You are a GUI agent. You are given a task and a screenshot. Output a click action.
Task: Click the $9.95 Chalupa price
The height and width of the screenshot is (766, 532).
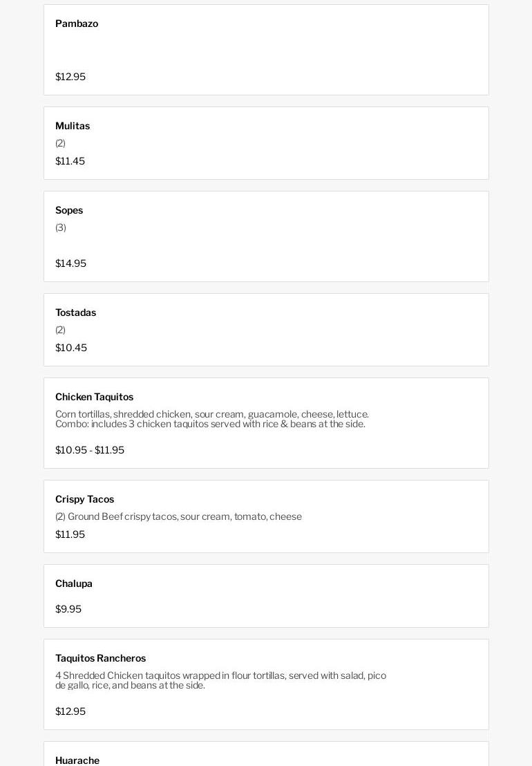click(68, 609)
